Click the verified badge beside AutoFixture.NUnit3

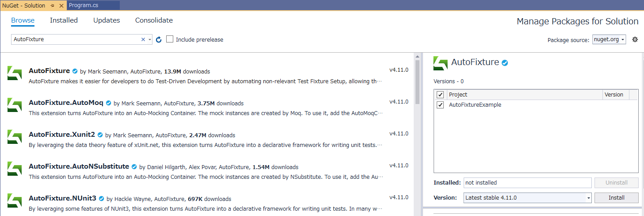coord(102,199)
